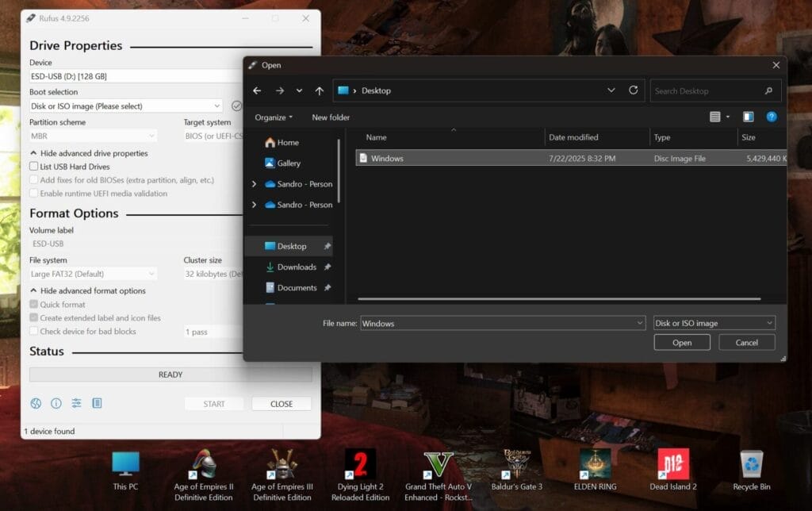812x511 pixels.
Task: Select the Windows disc image file
Action: [571, 158]
